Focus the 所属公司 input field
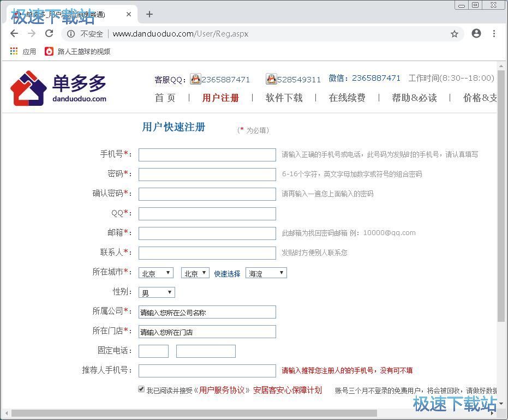 click(207, 312)
